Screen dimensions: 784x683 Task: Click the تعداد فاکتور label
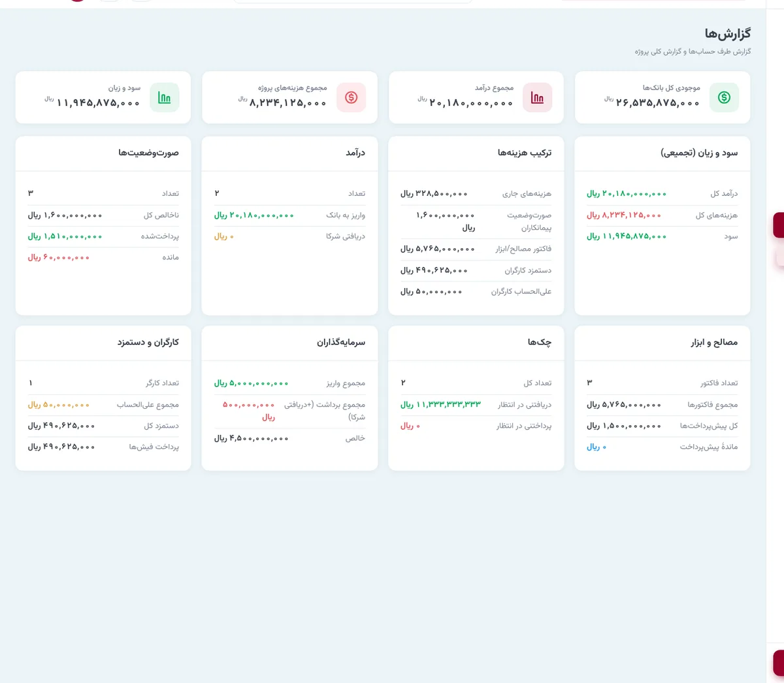pyautogui.click(x=719, y=383)
